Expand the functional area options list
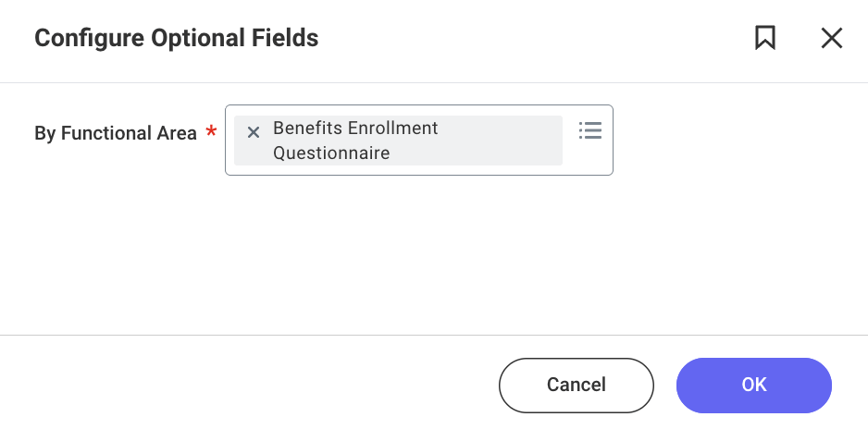 (x=590, y=130)
